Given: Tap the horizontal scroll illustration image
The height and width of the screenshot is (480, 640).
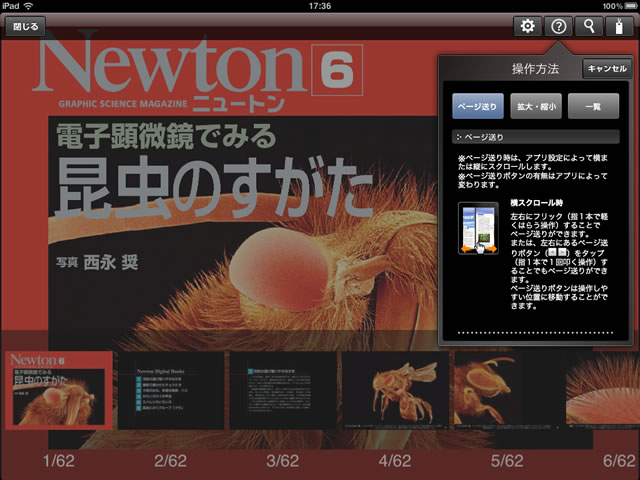Looking at the screenshot, I should pyautogui.click(x=478, y=228).
